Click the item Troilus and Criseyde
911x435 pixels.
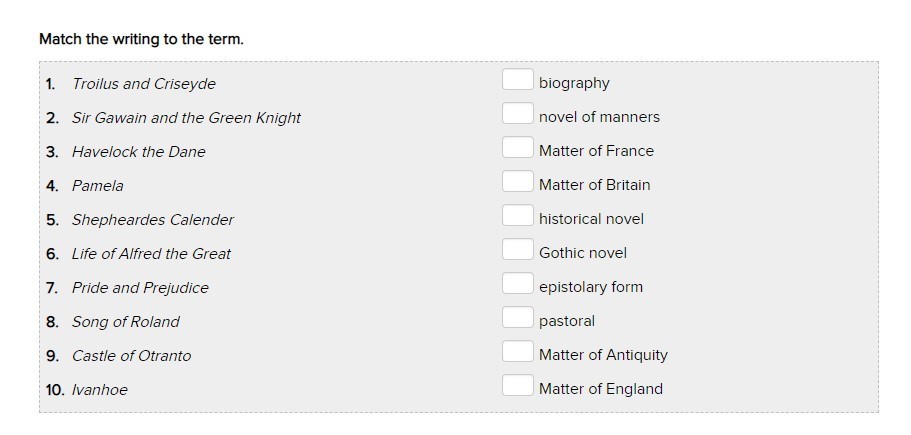click(143, 84)
